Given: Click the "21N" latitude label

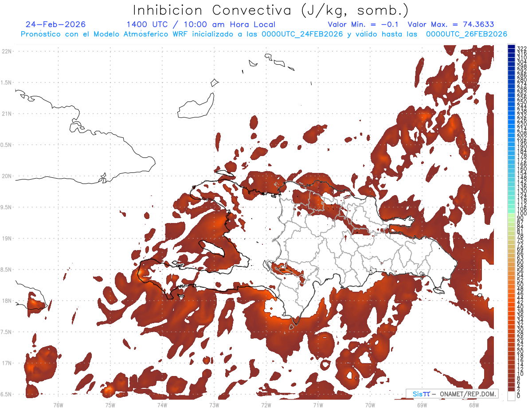Looking at the screenshot, I should (x=6, y=114).
